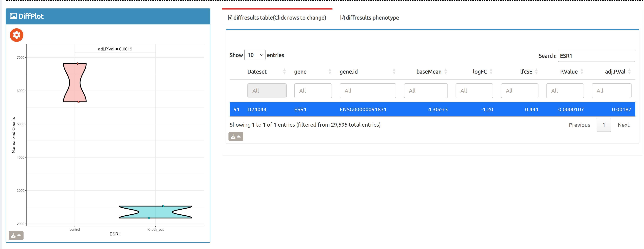
Task: Click the gene.id column header label
Action: coord(348,72)
